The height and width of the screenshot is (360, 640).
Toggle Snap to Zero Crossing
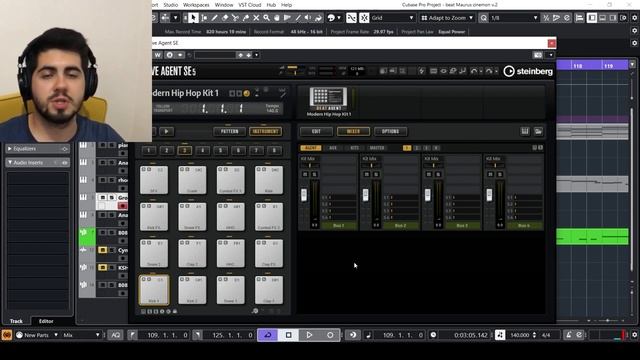coord(351,18)
